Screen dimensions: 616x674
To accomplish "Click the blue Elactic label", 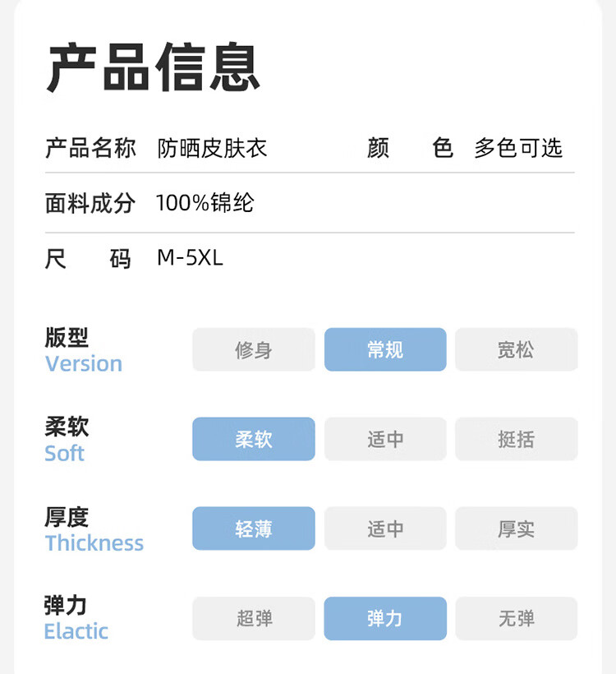I will (76, 631).
